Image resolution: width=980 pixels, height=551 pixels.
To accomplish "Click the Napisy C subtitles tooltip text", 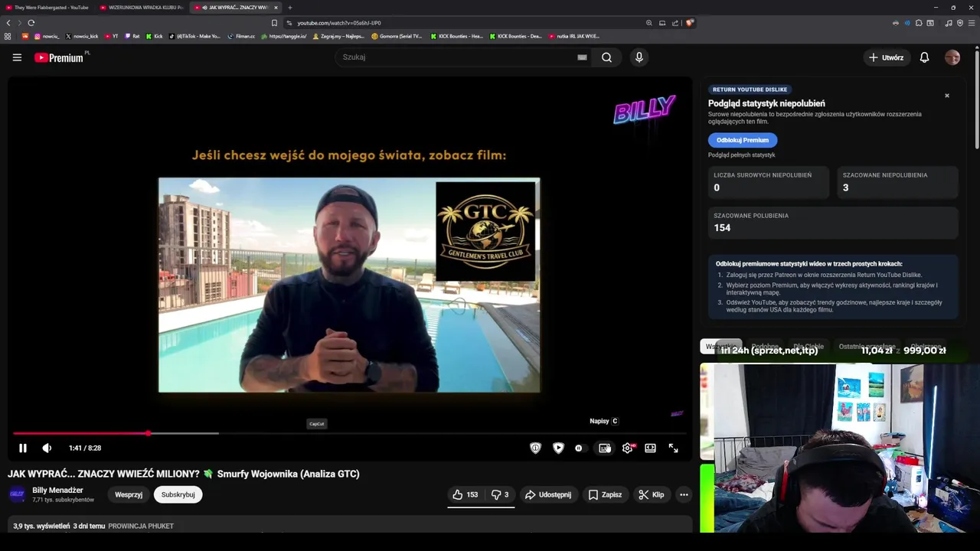I will pos(603,421).
